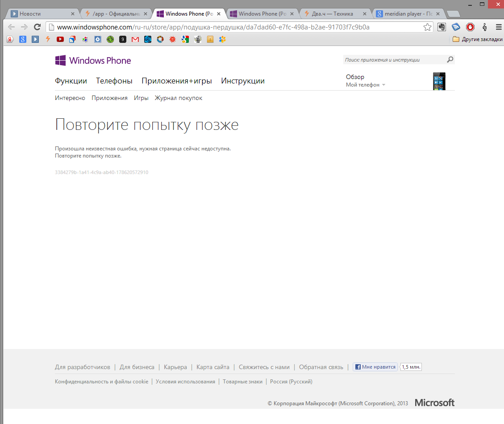Image resolution: width=504 pixels, height=424 pixels.
Task: Open Свяжитесь с нами link
Action: 264,367
